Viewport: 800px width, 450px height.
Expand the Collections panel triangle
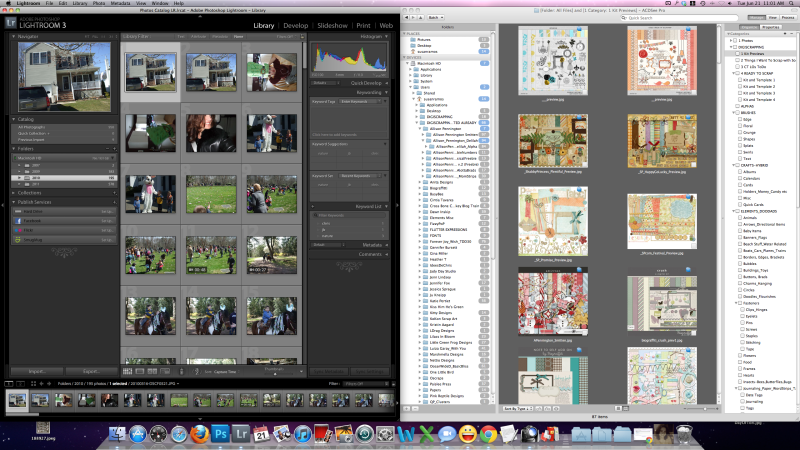(14, 193)
